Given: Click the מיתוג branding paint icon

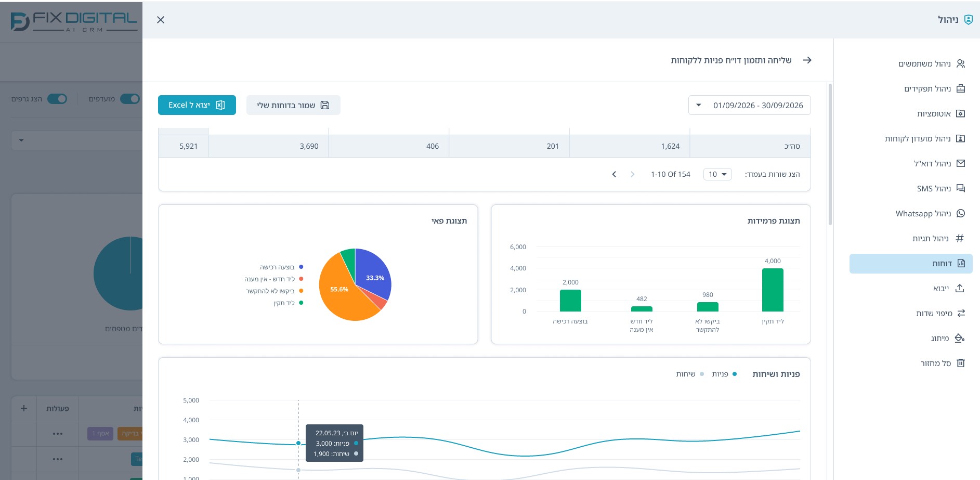Looking at the screenshot, I should click(960, 338).
